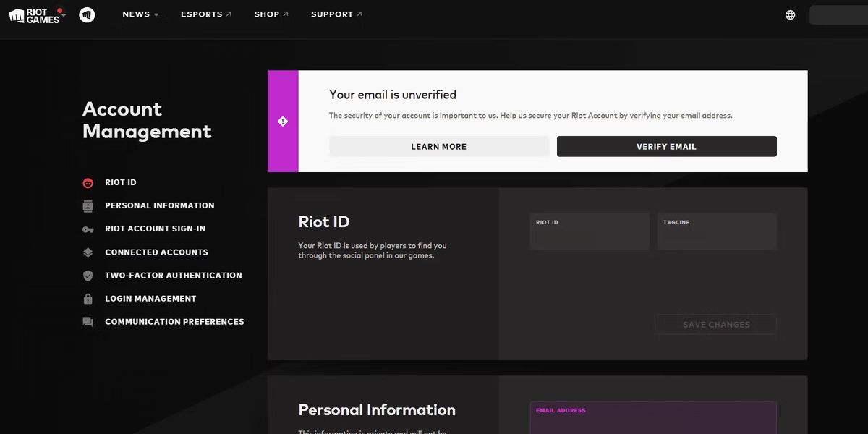Click the Personal Information badge icon
868x434 pixels.
click(88, 206)
